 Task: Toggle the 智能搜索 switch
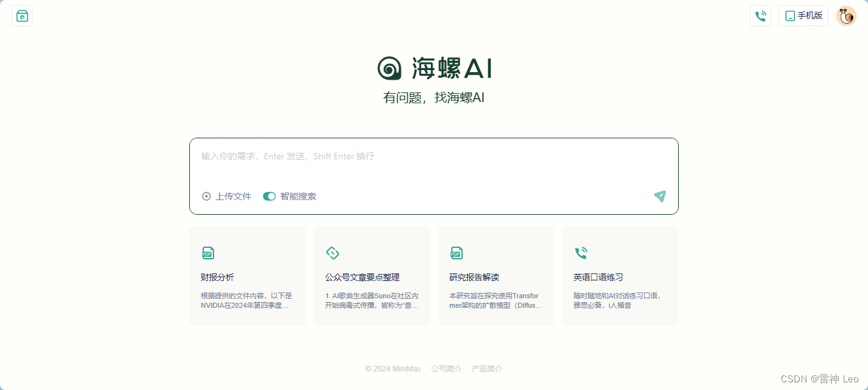click(x=269, y=196)
